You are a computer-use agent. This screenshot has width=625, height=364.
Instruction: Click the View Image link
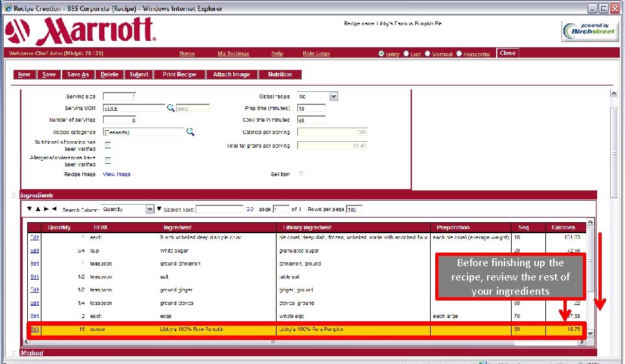pyautogui.click(x=117, y=174)
